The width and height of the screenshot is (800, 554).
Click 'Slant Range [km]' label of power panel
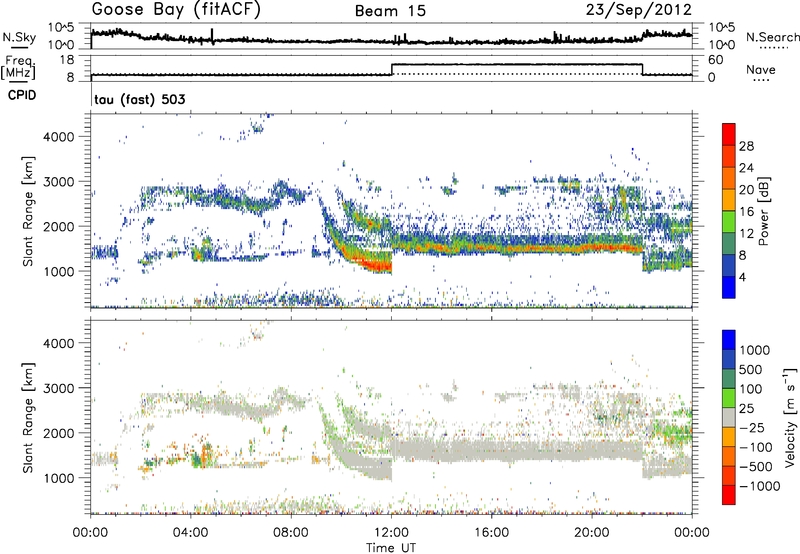coord(28,211)
